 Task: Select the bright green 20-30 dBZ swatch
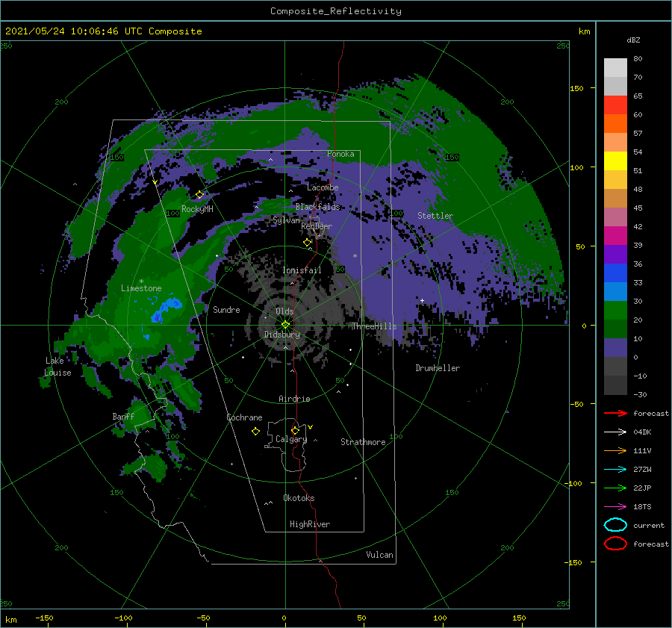(x=615, y=311)
